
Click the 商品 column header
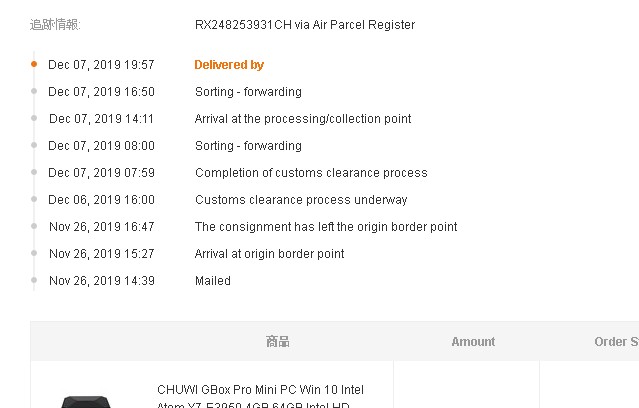278,342
